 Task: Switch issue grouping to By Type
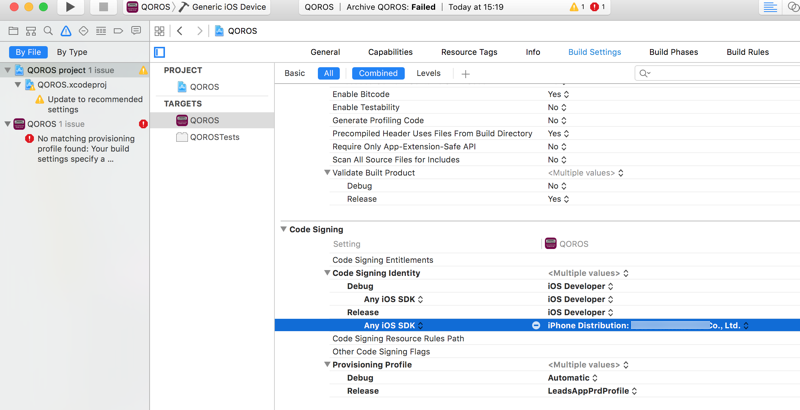point(72,52)
